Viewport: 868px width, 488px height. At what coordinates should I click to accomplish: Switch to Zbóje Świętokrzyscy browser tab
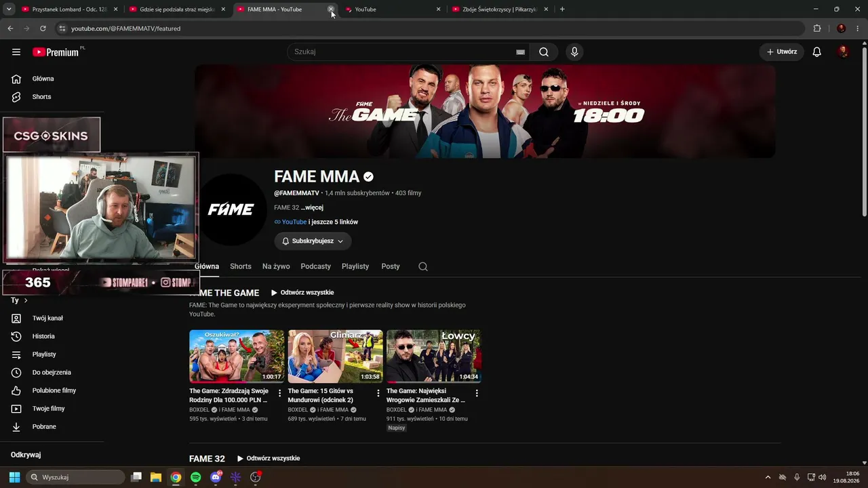[x=499, y=9]
